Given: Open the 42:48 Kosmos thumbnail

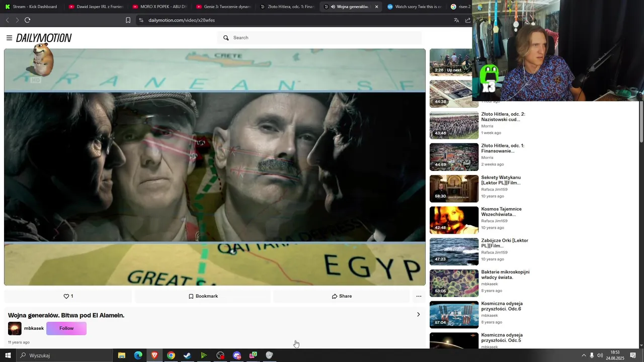Looking at the screenshot, I should pyautogui.click(x=454, y=220).
